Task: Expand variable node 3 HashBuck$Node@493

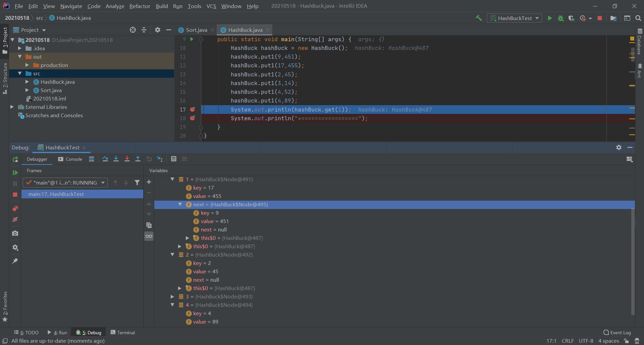Action: 172,296
